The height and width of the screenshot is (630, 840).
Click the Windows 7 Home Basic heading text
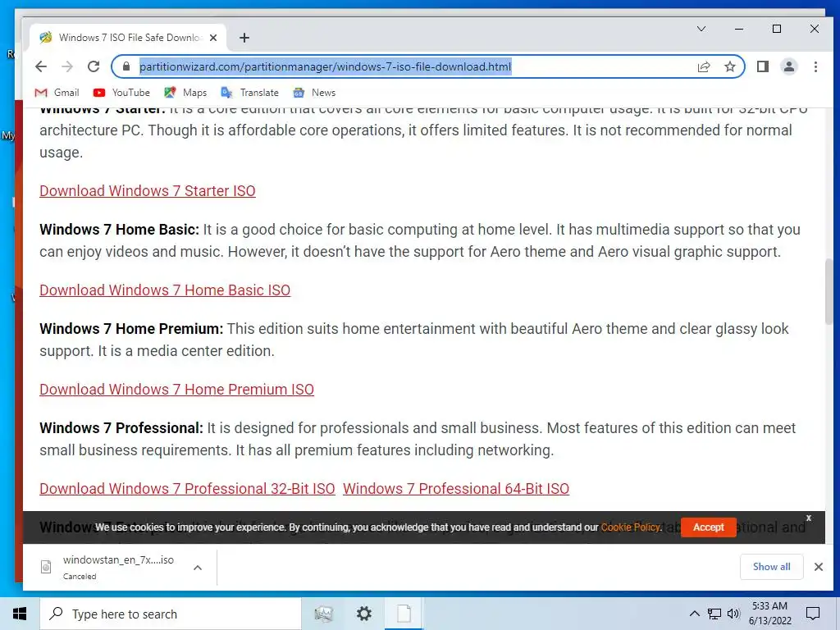pos(119,230)
